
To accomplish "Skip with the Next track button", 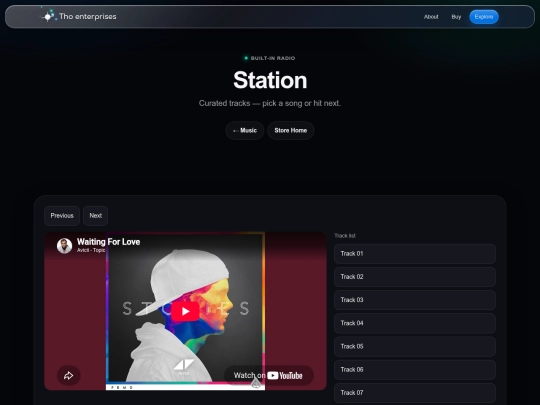I will tap(95, 216).
